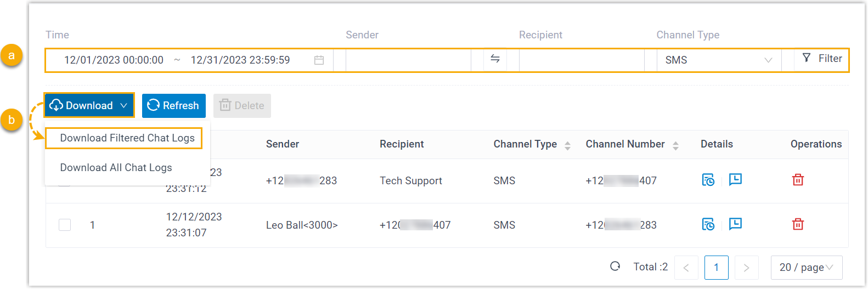Tick the checkbox for row 1
Image resolution: width=868 pixels, height=289 pixels.
coord(65,225)
